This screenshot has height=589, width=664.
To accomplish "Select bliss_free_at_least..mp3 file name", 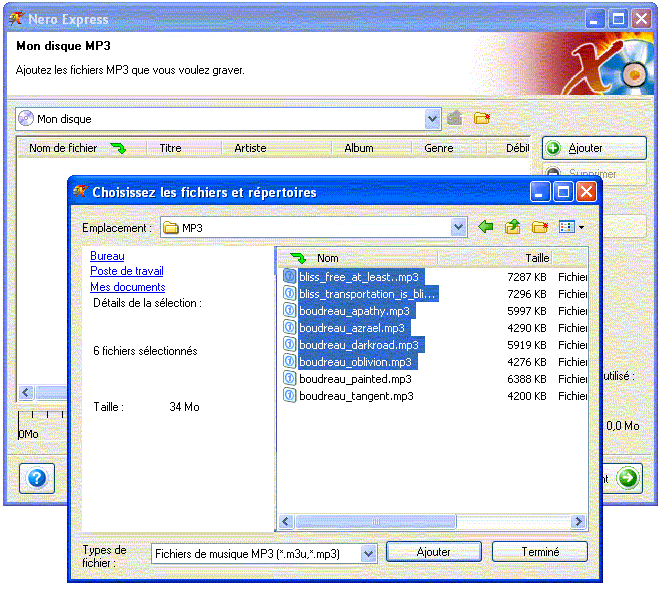I will tap(359, 277).
